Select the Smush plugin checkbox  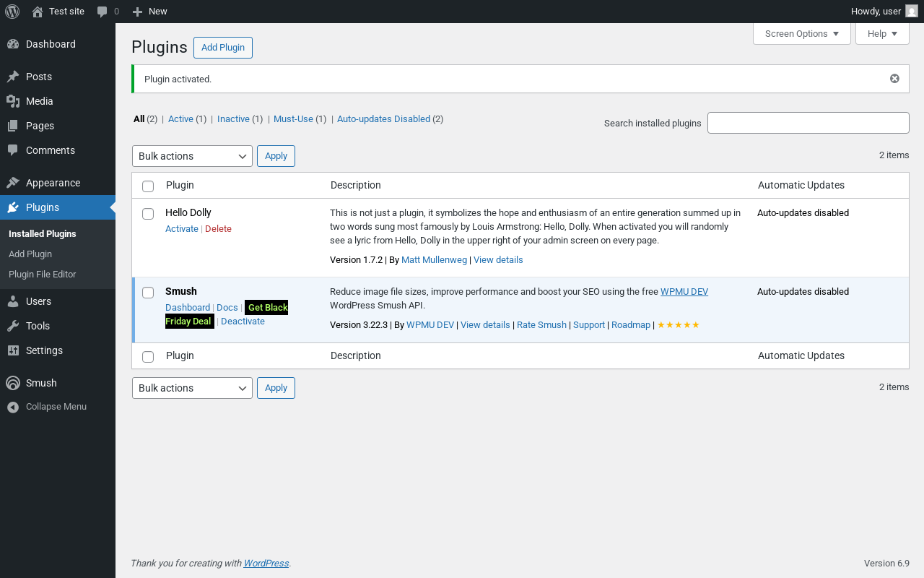point(148,293)
